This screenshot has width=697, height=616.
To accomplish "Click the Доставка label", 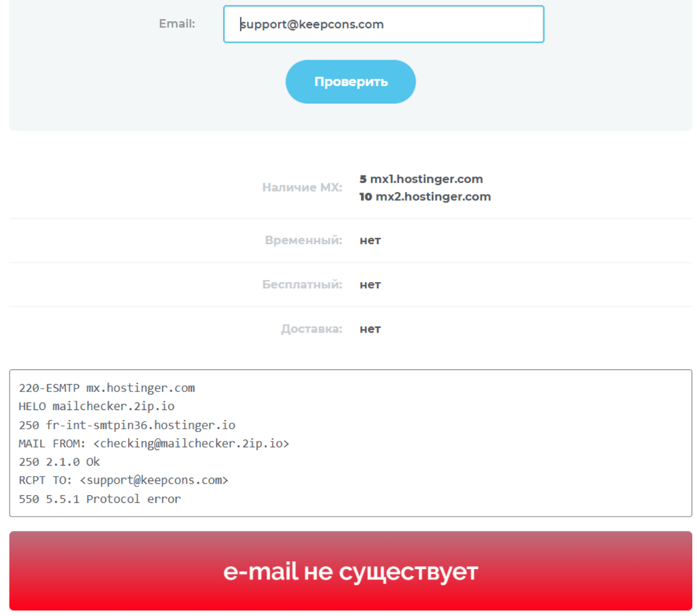I will [311, 329].
